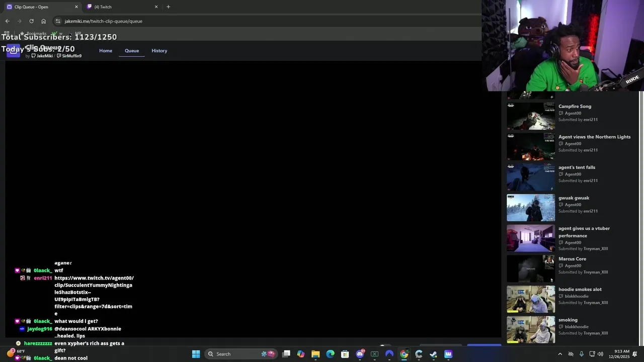Open File Explorer from taskbar
Image resolution: width=644 pixels, height=362 pixels.
pyautogui.click(x=315, y=354)
